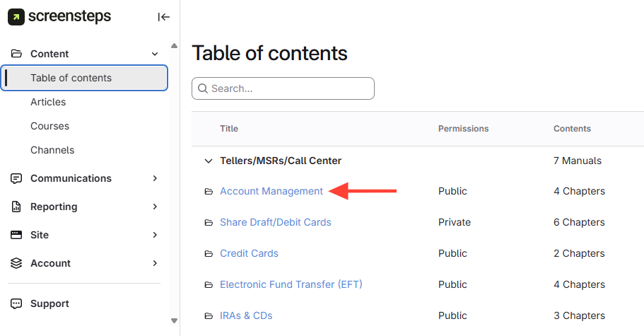This screenshot has height=336, width=644.
Task: Expand the Reporting section chevron
Action: point(155,207)
